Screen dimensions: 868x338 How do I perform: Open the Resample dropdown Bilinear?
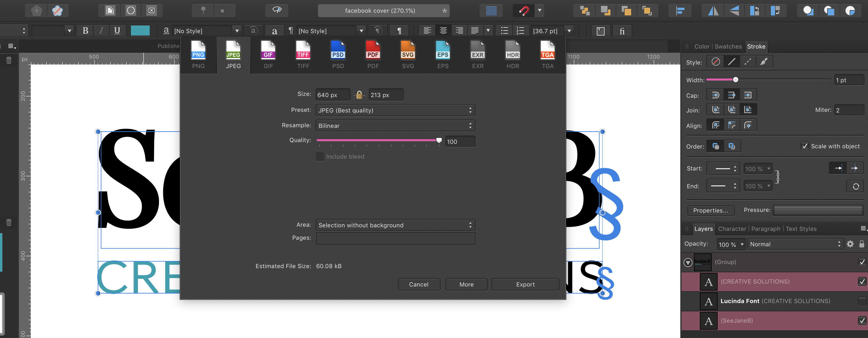[x=395, y=126]
